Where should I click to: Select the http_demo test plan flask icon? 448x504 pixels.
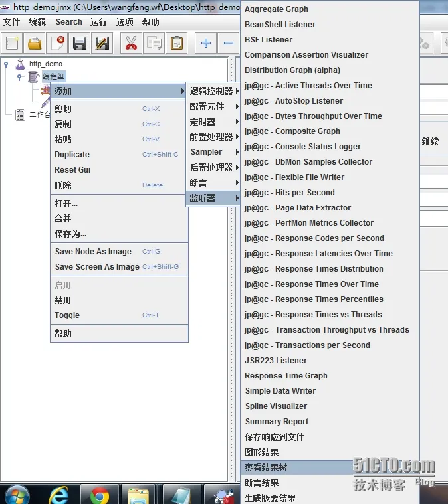(x=21, y=64)
